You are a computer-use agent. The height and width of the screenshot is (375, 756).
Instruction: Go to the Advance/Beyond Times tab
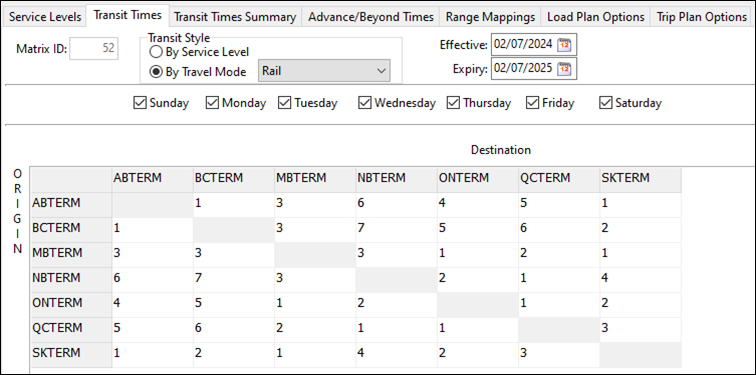pyautogui.click(x=371, y=17)
